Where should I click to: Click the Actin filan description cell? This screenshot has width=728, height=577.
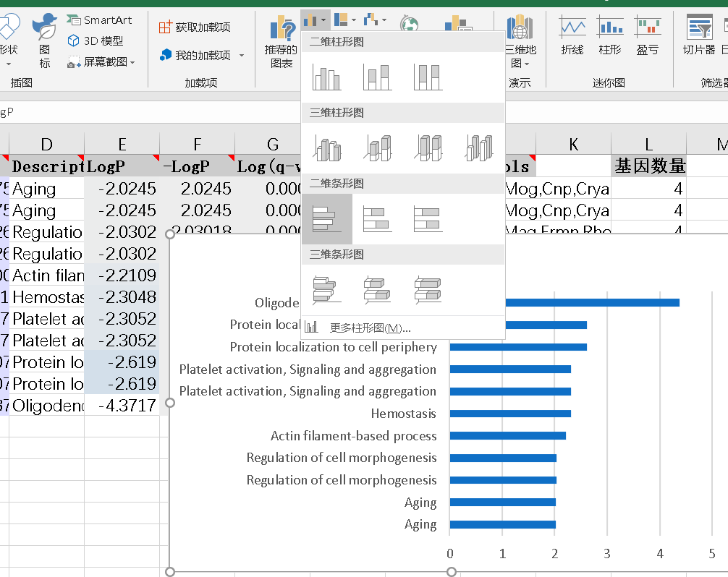46,275
